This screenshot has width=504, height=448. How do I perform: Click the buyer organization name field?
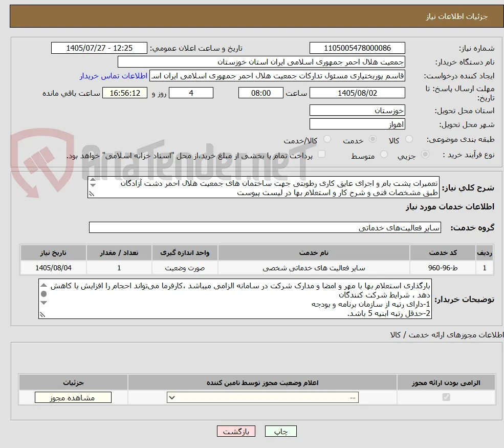261,62
